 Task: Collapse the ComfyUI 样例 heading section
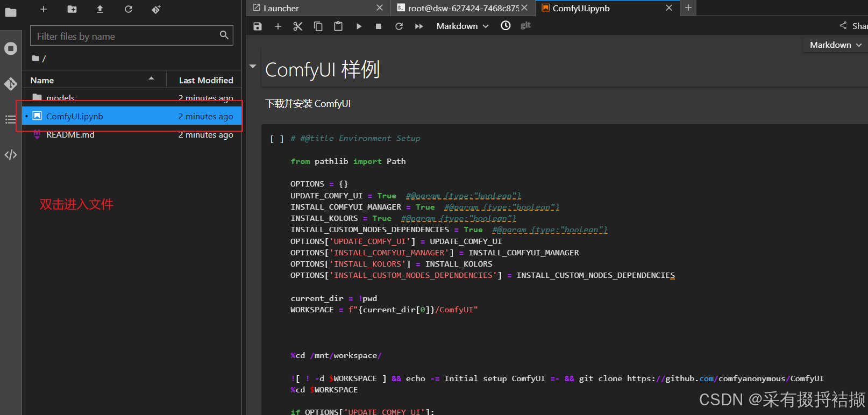253,66
